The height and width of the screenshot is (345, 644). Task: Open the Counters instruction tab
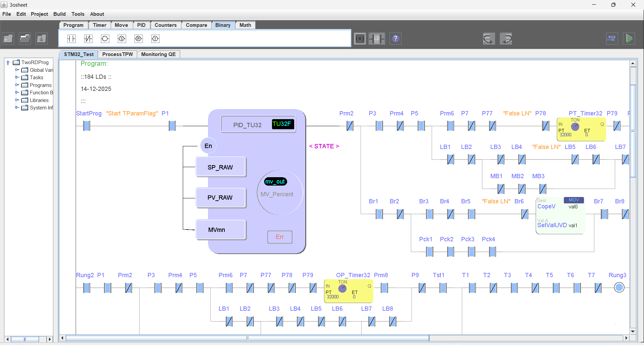click(165, 25)
